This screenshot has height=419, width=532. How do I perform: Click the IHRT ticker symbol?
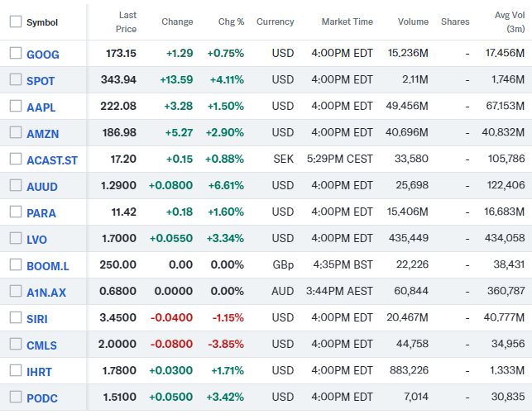[41, 371]
